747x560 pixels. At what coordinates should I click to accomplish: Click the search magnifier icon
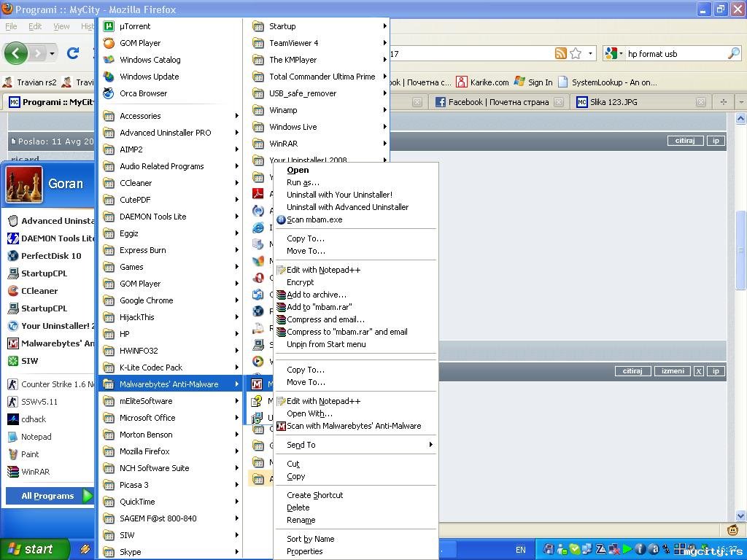tap(734, 53)
